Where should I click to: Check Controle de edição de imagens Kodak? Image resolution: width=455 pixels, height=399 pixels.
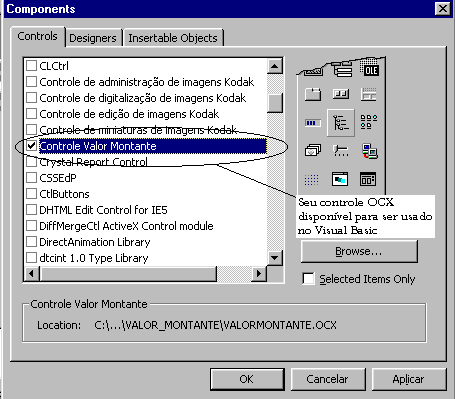(x=31, y=114)
